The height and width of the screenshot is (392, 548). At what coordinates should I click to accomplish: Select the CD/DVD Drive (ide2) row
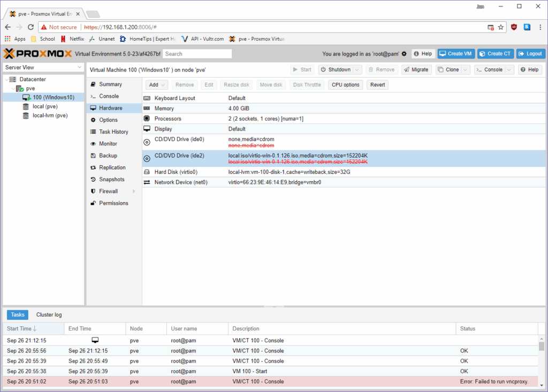[344, 159]
